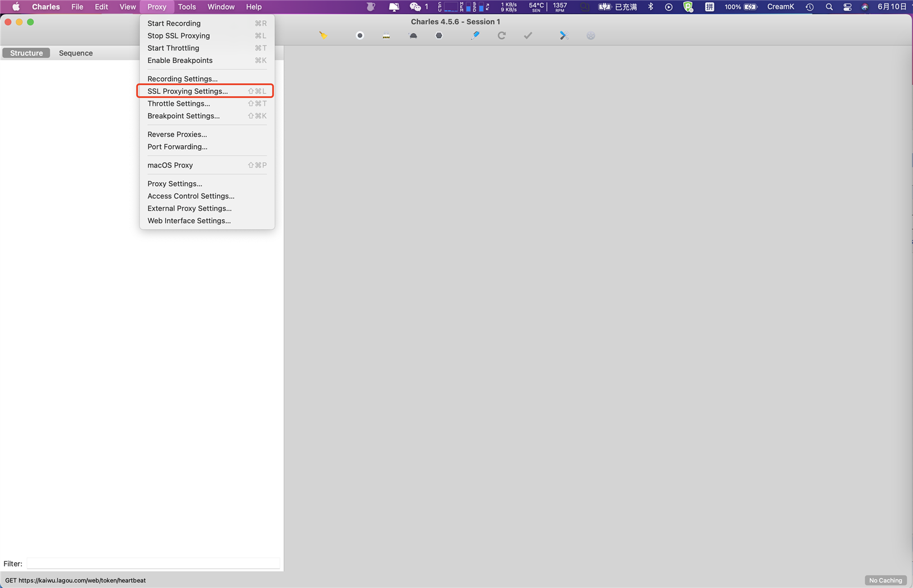The height and width of the screenshot is (588, 913).
Task: Open the Tools menu
Action: coord(187,7)
